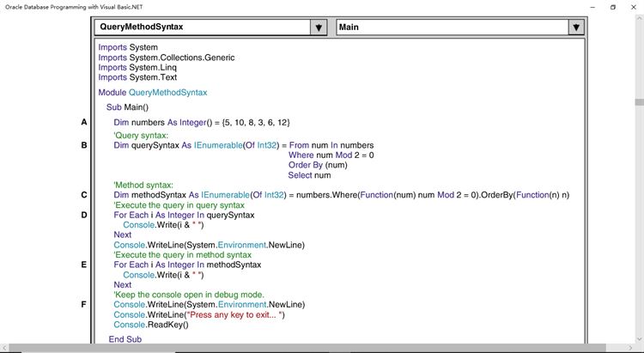
Task: Click the 'OrderBy(Function(n) n)' code segment
Action: 525,195
